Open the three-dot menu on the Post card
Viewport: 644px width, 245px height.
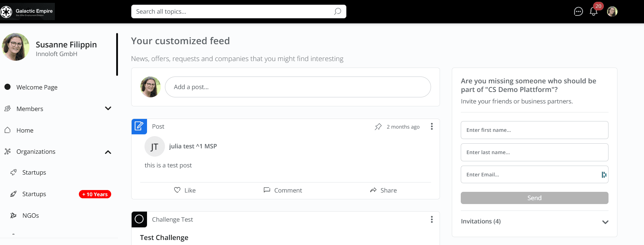pyautogui.click(x=432, y=126)
